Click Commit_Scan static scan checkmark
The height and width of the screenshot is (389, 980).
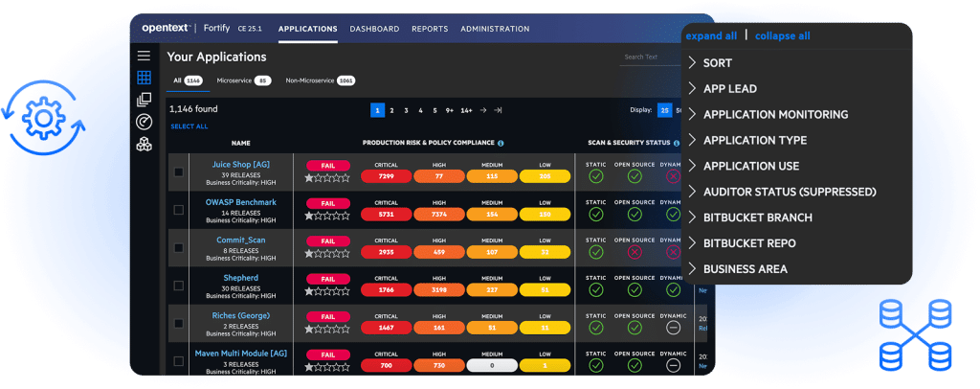596,252
